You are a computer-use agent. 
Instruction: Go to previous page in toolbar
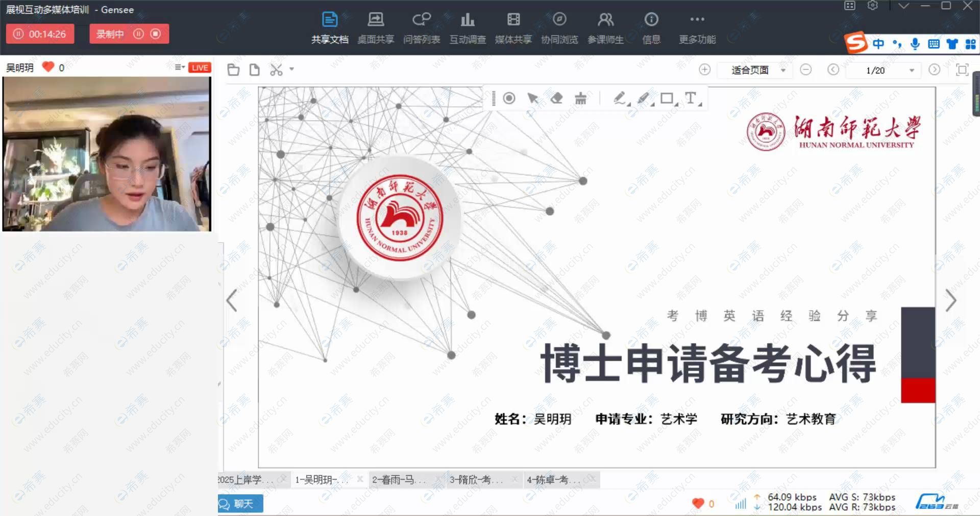click(x=833, y=69)
